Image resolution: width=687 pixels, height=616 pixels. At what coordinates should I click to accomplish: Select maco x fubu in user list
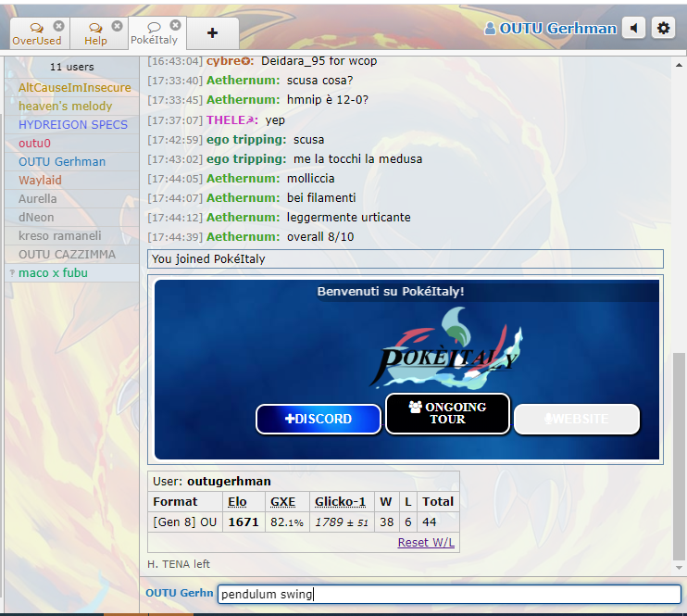click(53, 272)
